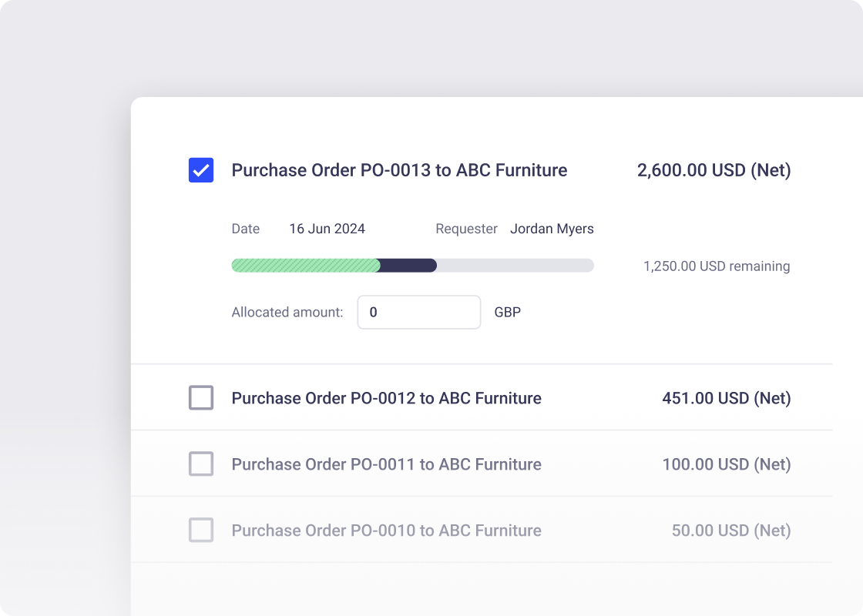
Task: Select the PO-0012 purchase order checkbox
Action: point(201,398)
